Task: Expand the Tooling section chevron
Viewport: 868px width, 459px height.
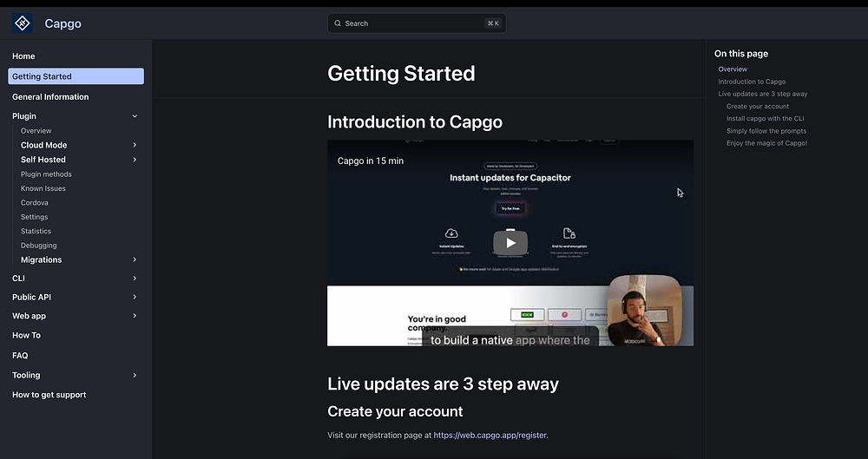Action: point(135,376)
